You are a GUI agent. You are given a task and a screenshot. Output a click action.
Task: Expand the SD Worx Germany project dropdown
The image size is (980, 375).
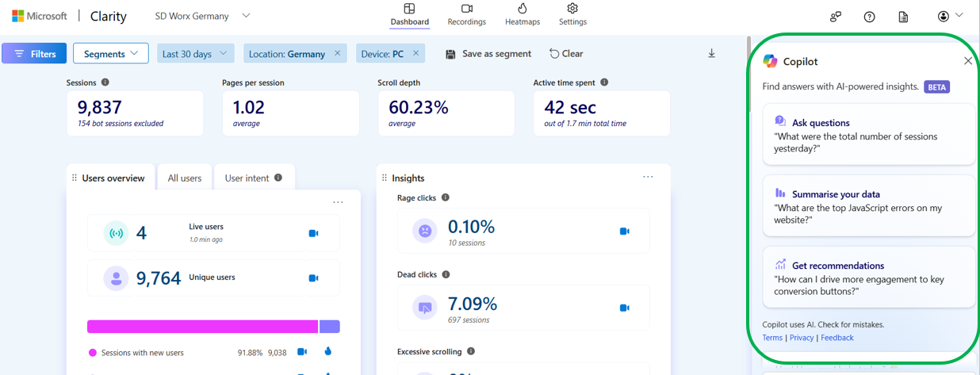[202, 16]
